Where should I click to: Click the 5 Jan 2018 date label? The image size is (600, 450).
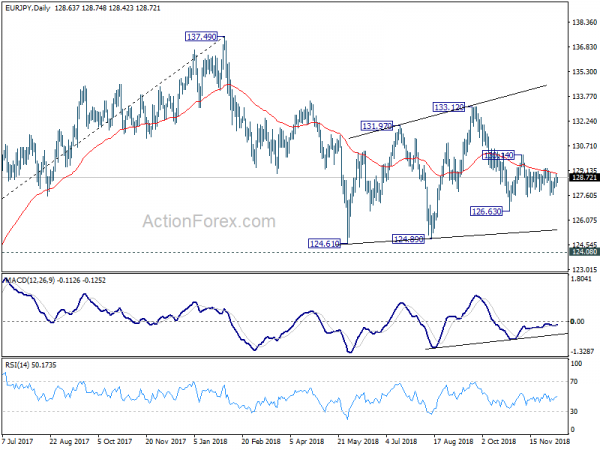[x=212, y=441]
